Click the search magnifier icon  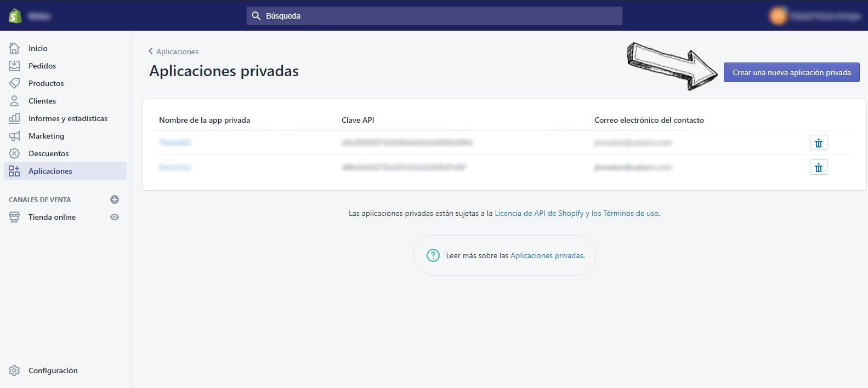pyautogui.click(x=256, y=16)
